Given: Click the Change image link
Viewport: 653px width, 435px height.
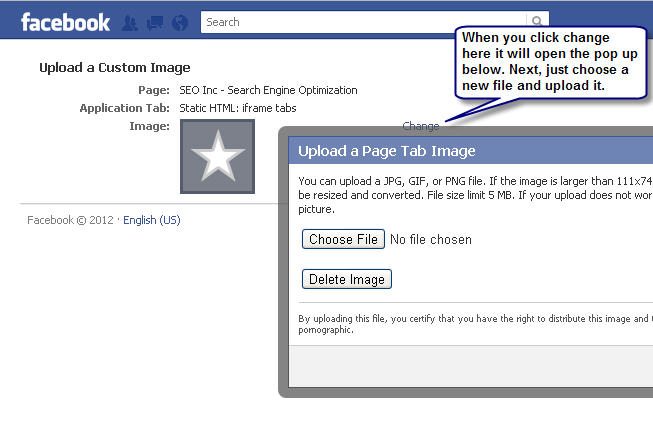Looking at the screenshot, I should (x=421, y=126).
